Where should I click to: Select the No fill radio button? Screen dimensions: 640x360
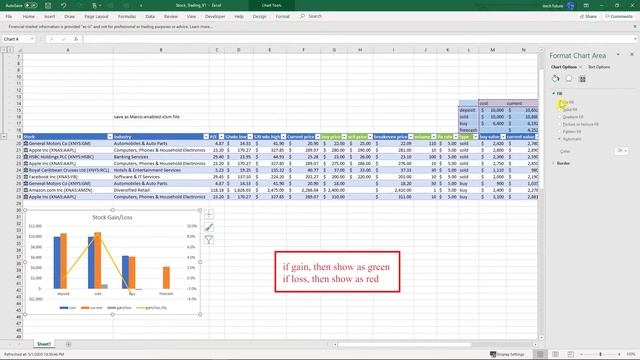560,102
